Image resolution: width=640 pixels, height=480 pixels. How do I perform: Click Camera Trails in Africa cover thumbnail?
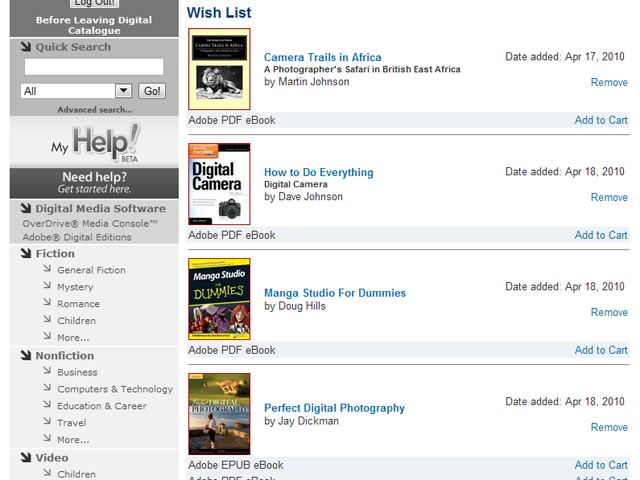(219, 69)
